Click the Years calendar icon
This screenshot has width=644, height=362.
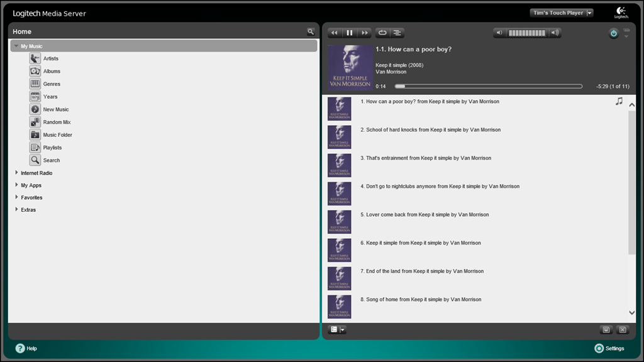tap(35, 96)
